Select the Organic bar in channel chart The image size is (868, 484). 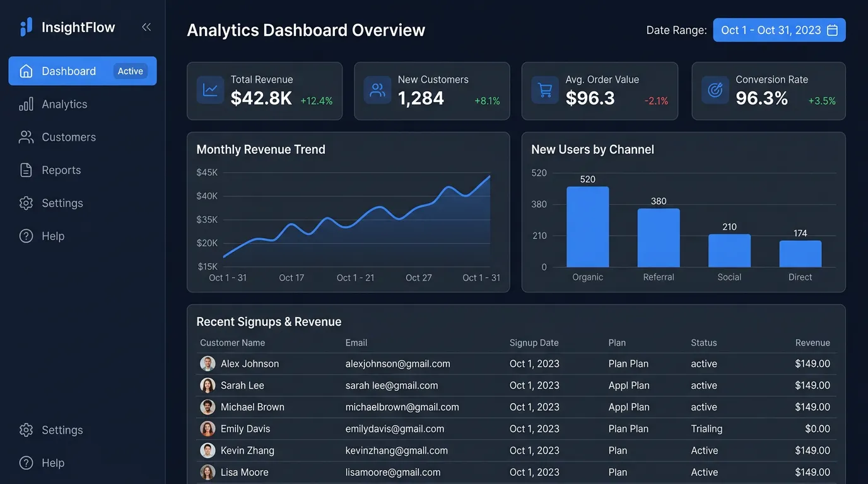[x=588, y=227]
